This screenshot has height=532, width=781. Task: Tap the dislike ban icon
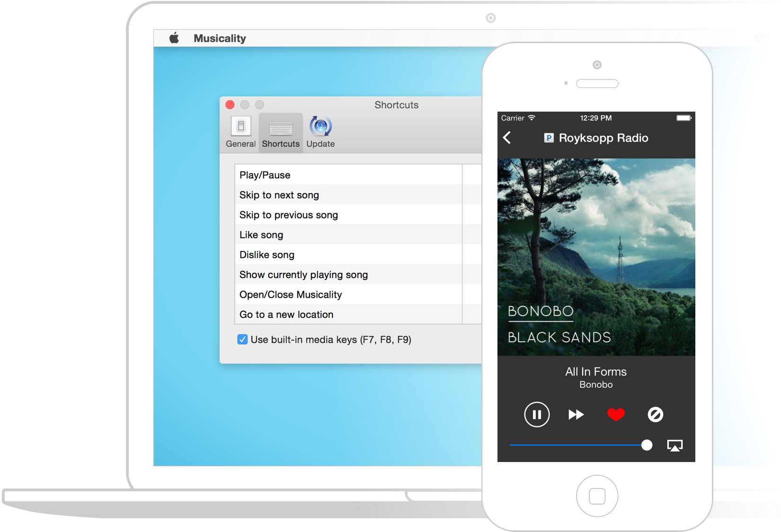(x=656, y=415)
